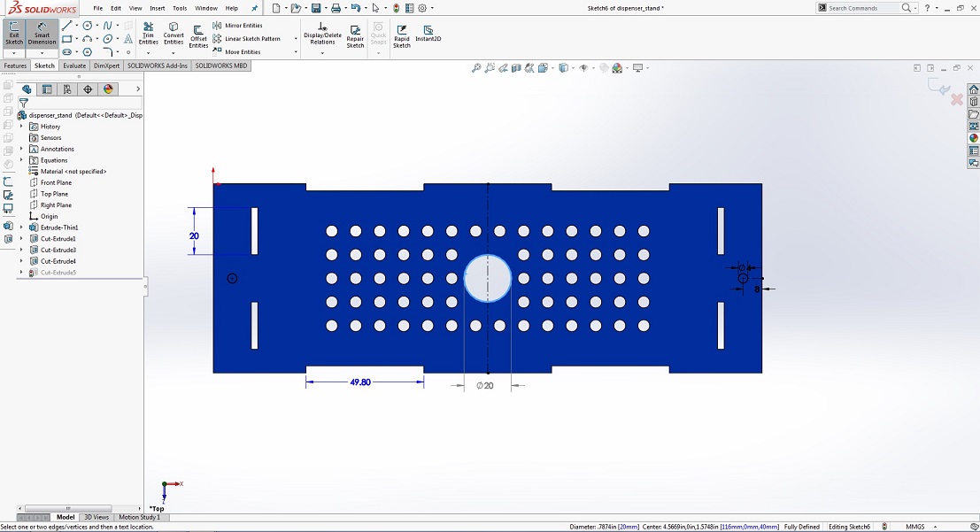Open the File menu

click(98, 8)
